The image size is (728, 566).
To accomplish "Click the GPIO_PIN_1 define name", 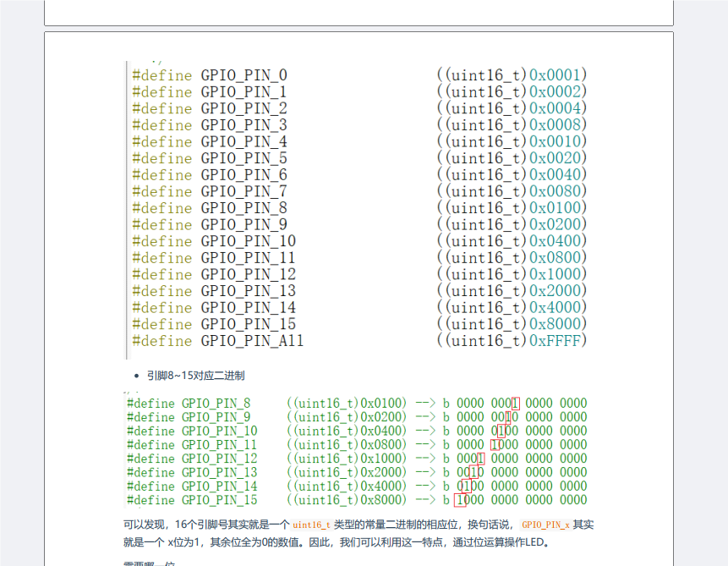I will pos(244,92).
